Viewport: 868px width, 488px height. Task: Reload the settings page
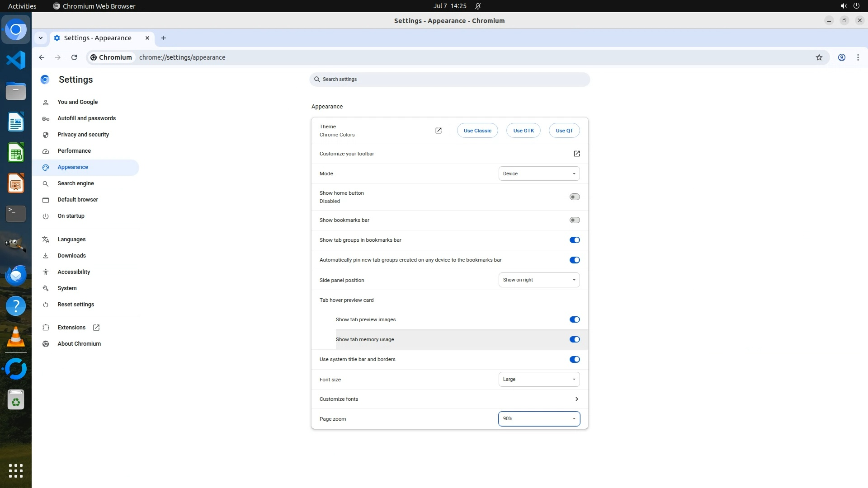coord(74,57)
